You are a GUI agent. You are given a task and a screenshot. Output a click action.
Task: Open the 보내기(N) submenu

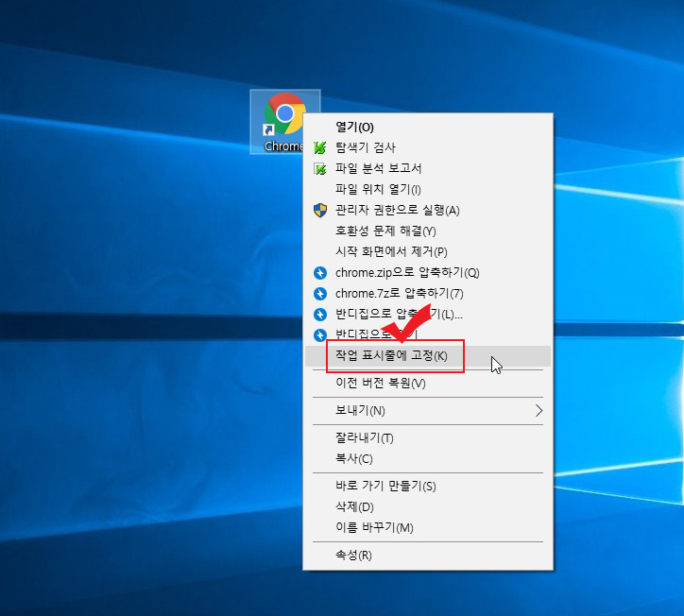pos(428,411)
